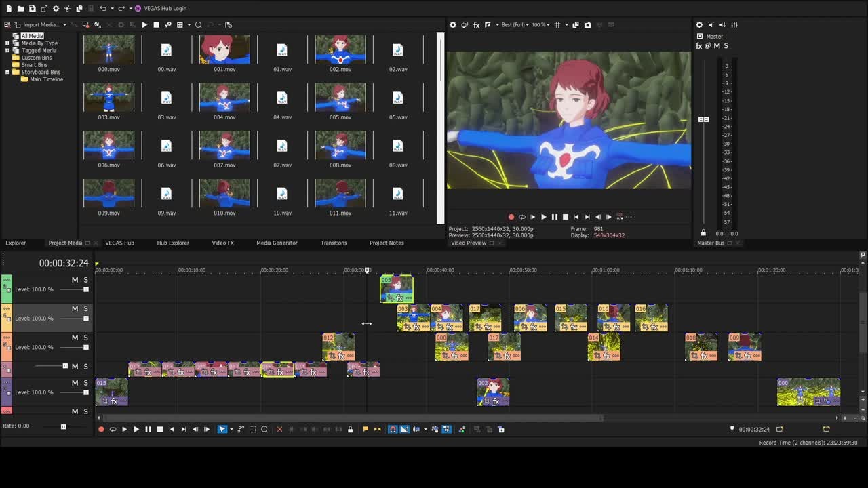Screen dimensions: 868x488
Task: Open the Best (Full) preview quality dropdown
Action: point(515,25)
